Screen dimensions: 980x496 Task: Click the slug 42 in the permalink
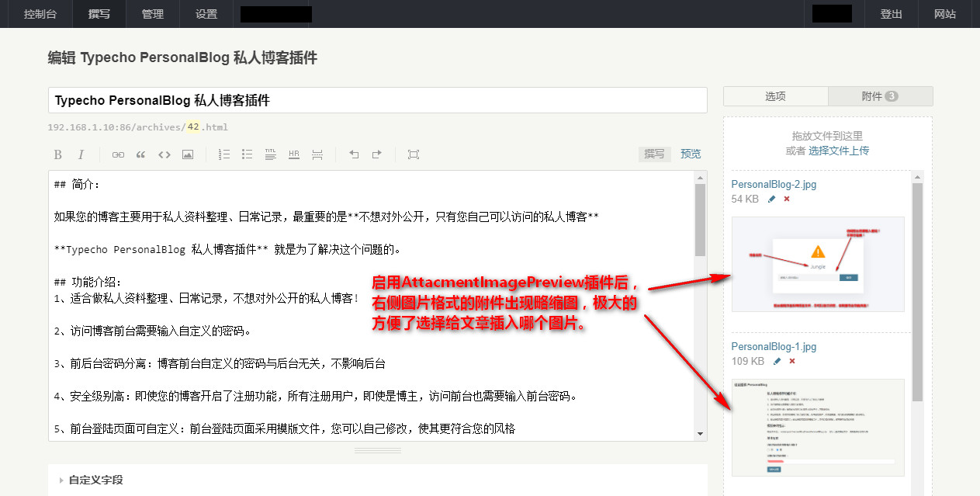click(x=193, y=127)
